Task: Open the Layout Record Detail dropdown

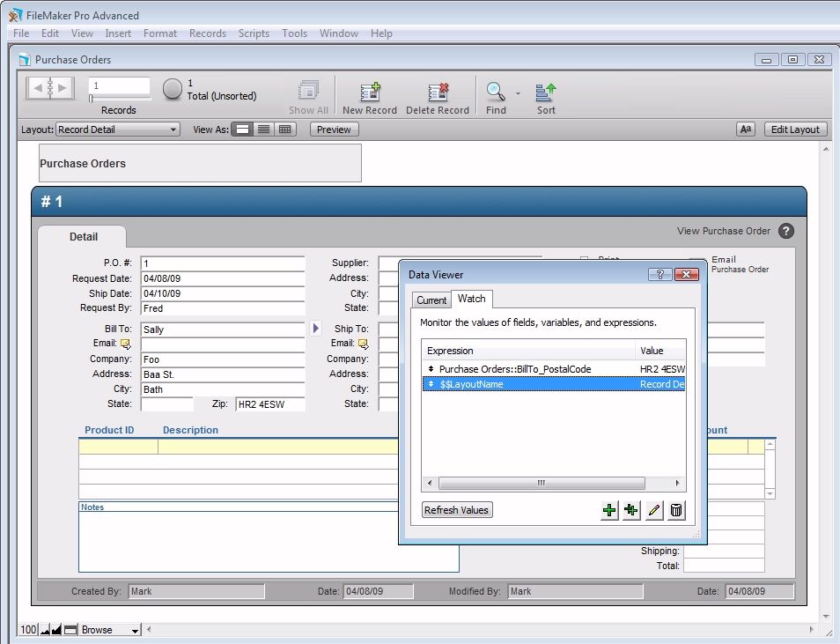Action: point(117,130)
